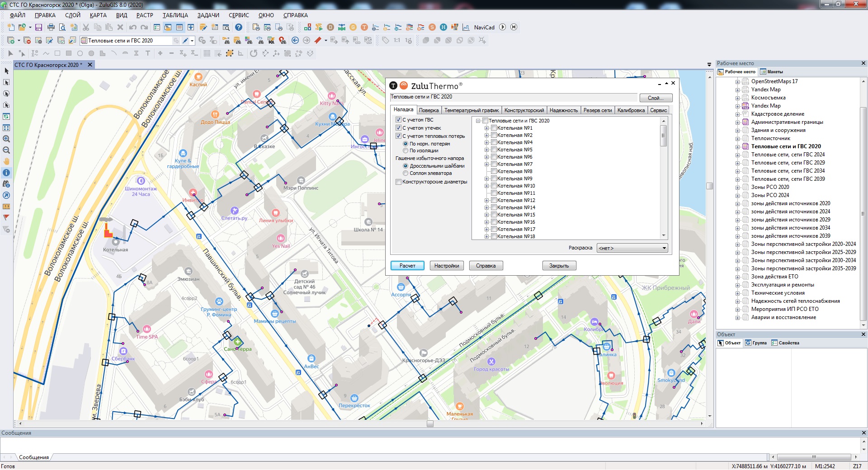Undo last action via toolbar arrow
The image size is (868, 470).
pos(132,28)
